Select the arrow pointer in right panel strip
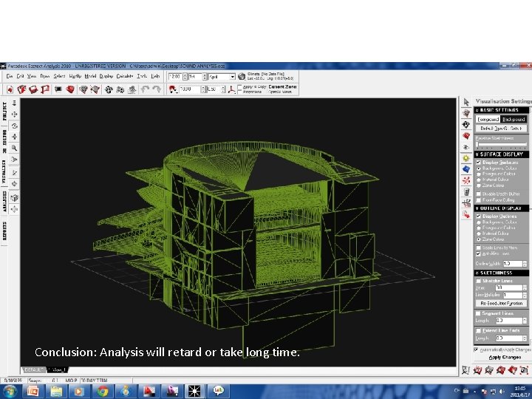532x399 pixels. pos(466,102)
